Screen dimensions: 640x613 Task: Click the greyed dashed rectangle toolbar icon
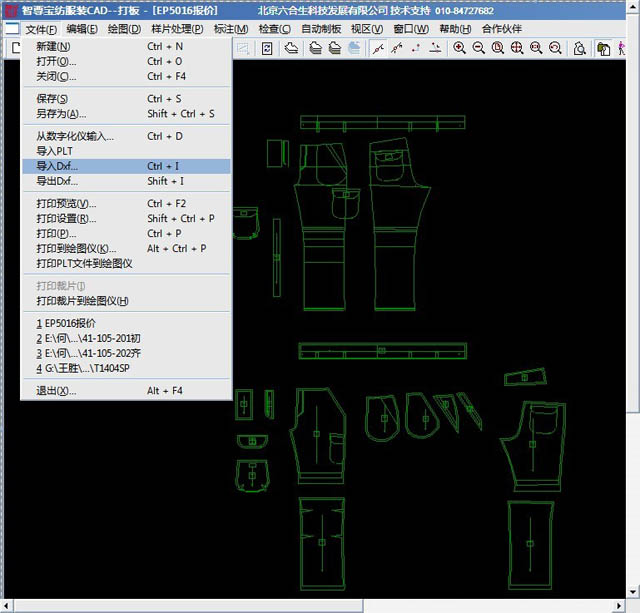coord(243,49)
